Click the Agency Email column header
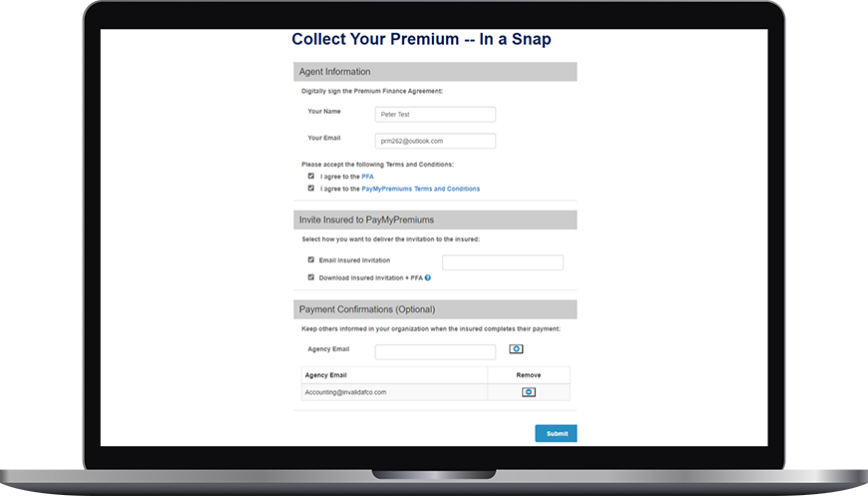Viewport: 868px width, 496px height. point(325,375)
